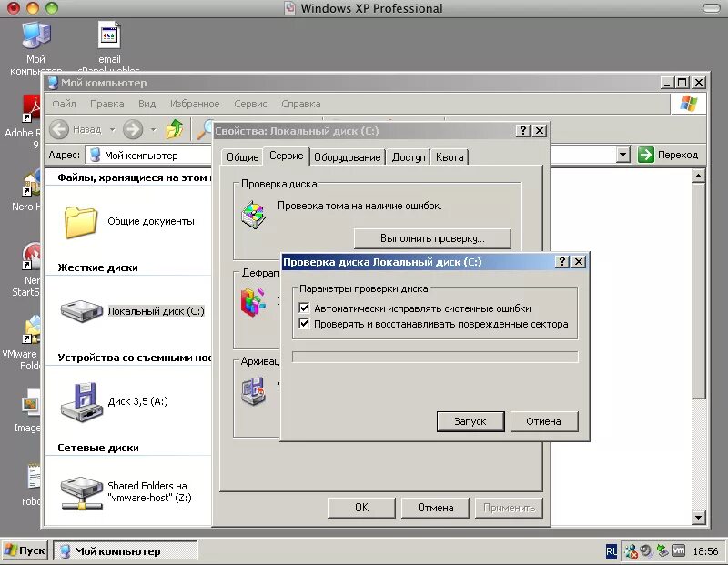Select the 3.5 Floppy (A:) drive icon
Viewport: 728px width, 565px height.
click(x=82, y=402)
